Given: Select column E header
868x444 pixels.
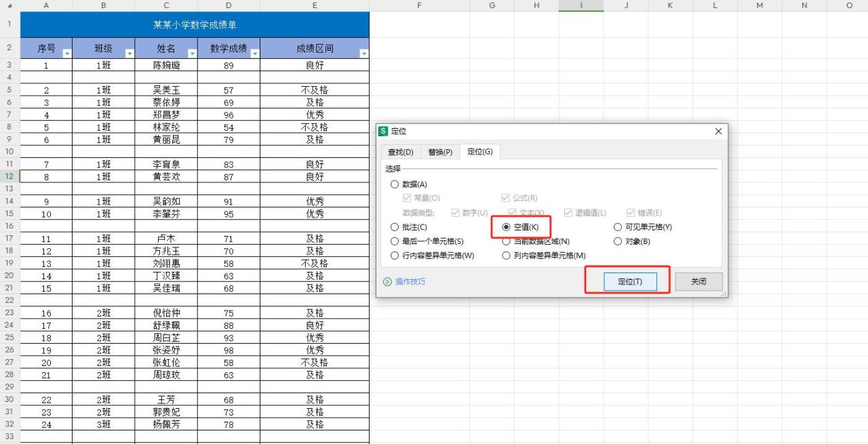Looking at the screenshot, I should click(315, 5).
